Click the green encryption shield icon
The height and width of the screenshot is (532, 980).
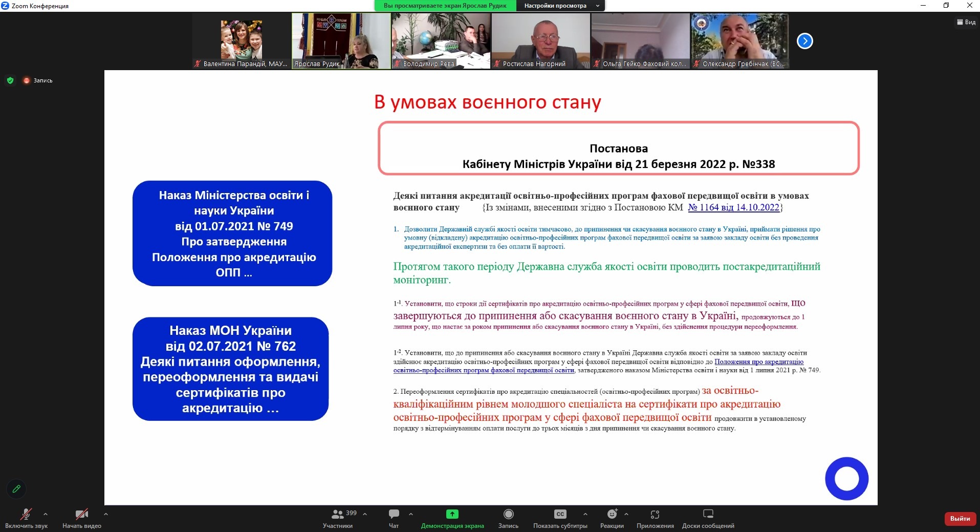pyautogui.click(x=10, y=80)
